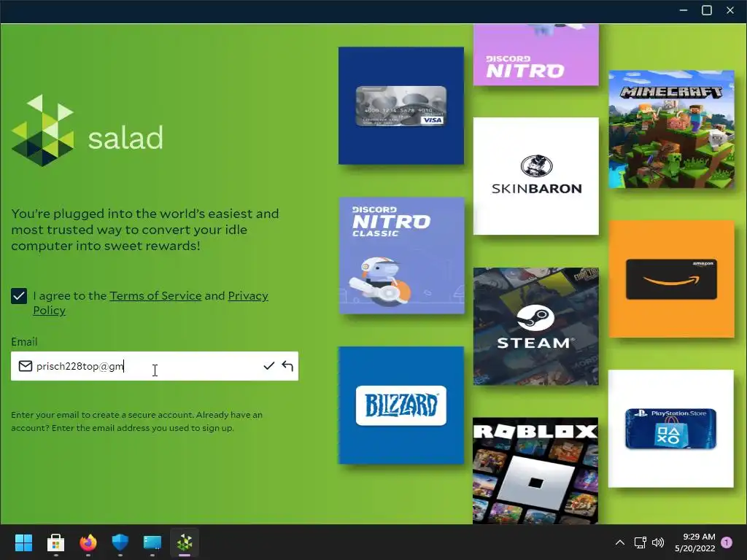Submit email with the checkmark icon

268,366
